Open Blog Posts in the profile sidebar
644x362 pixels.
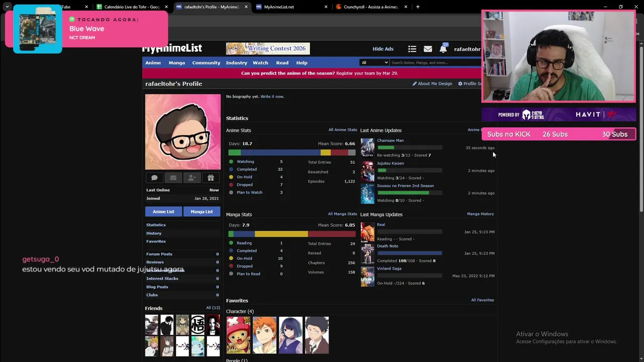tap(157, 287)
